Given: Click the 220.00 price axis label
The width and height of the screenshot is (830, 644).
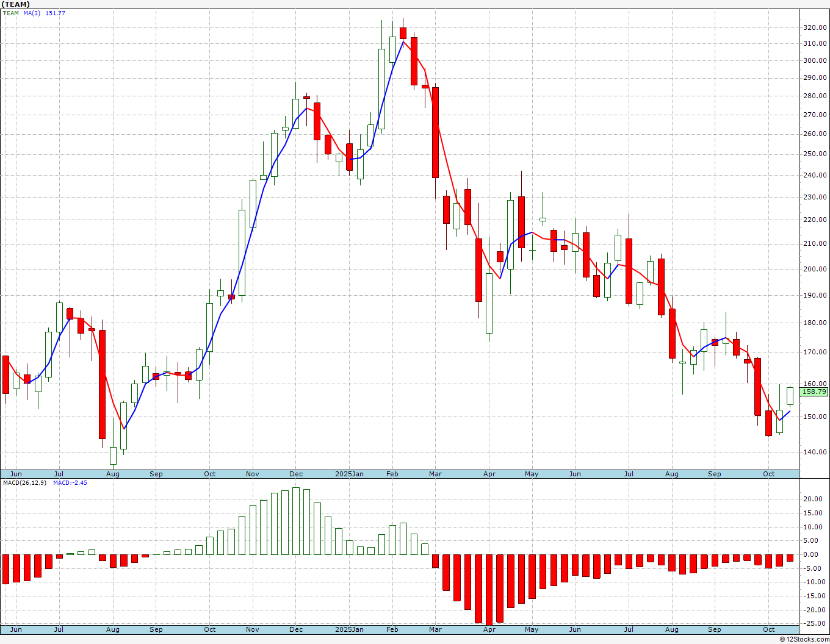Looking at the screenshot, I should (815, 220).
